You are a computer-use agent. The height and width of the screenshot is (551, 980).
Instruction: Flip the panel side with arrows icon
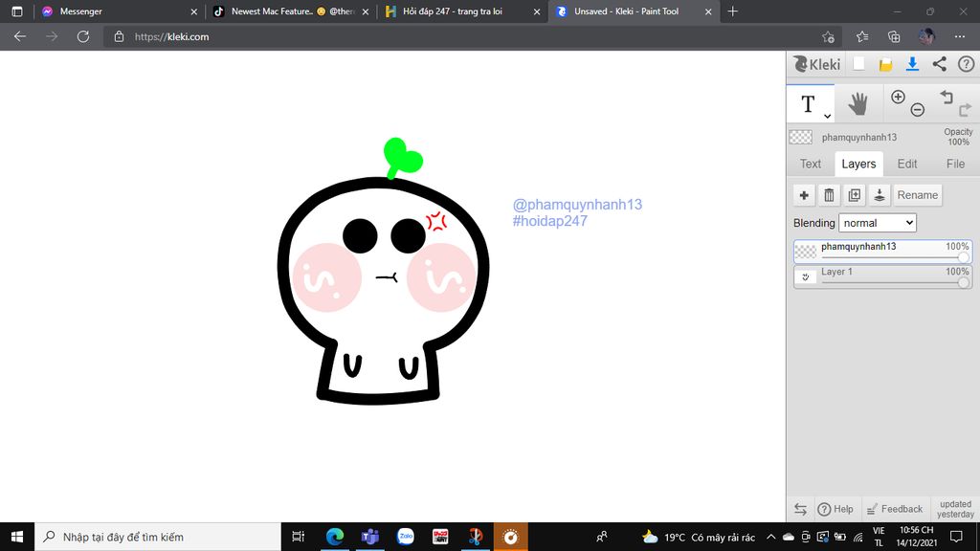click(800, 509)
